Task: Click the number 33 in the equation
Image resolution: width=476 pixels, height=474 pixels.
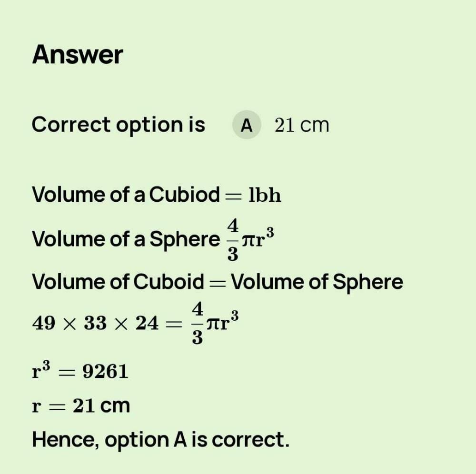Action: click(x=95, y=324)
